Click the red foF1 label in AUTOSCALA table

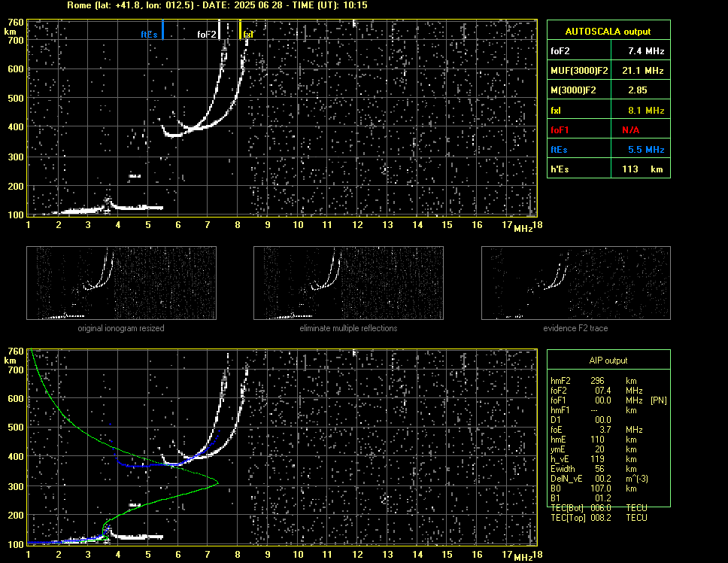(x=560, y=130)
